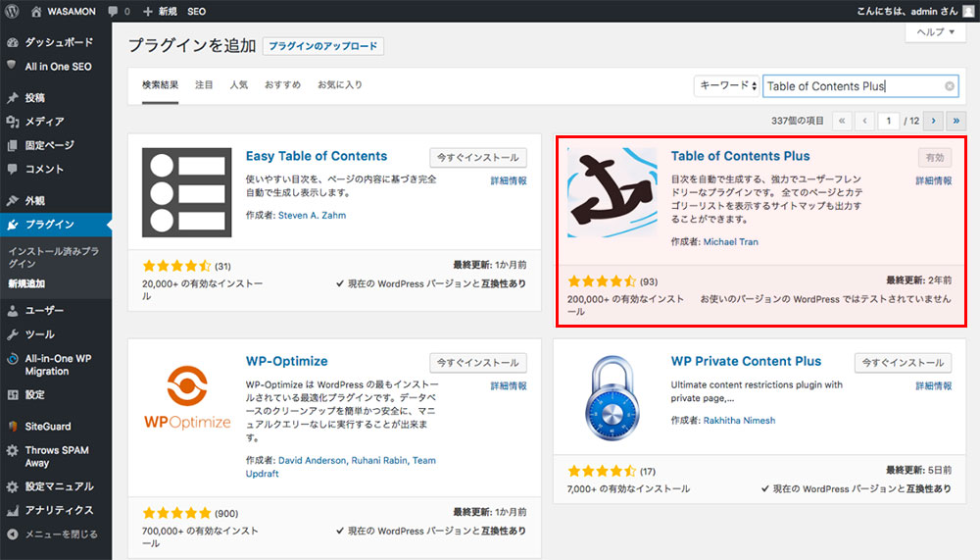Open WP Private Content Plus title link
The width and height of the screenshot is (980, 560).
[x=746, y=361]
